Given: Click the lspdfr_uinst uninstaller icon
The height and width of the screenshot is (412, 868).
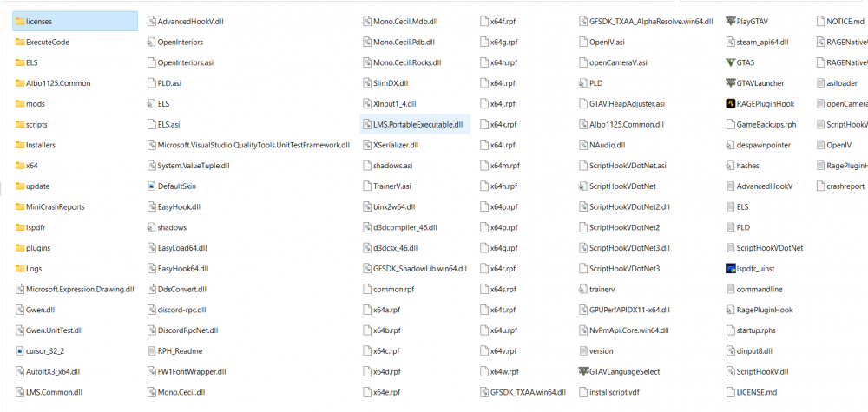Looking at the screenshot, I should 730,269.
